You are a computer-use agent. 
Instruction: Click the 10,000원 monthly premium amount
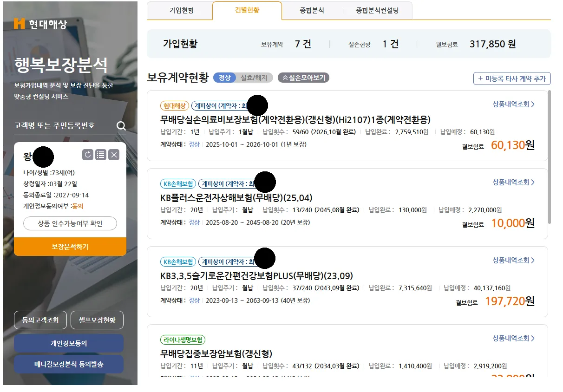513,223
